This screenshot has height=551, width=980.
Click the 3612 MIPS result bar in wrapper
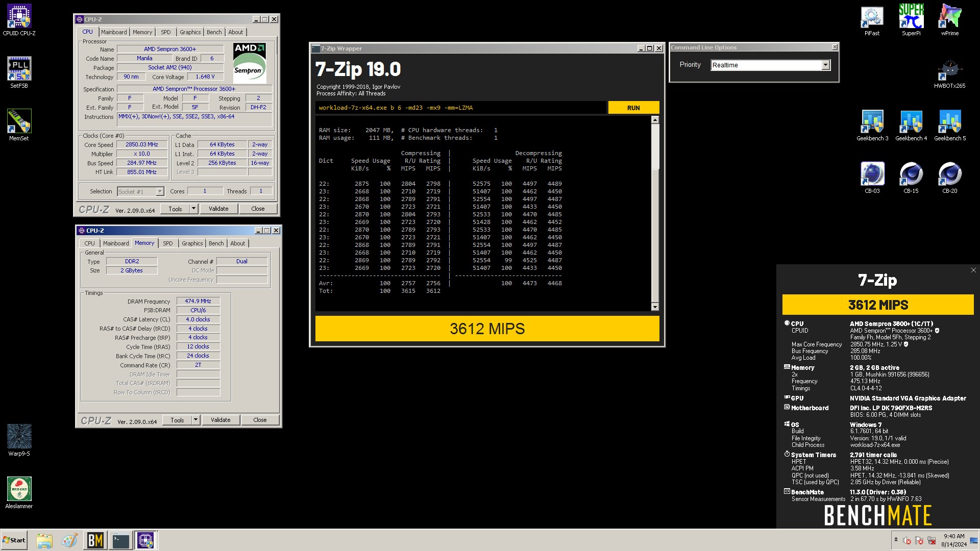point(487,329)
